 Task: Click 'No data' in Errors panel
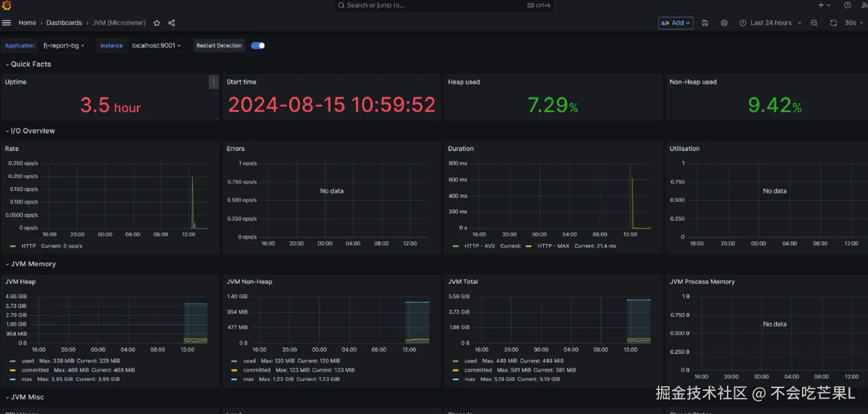[331, 191]
